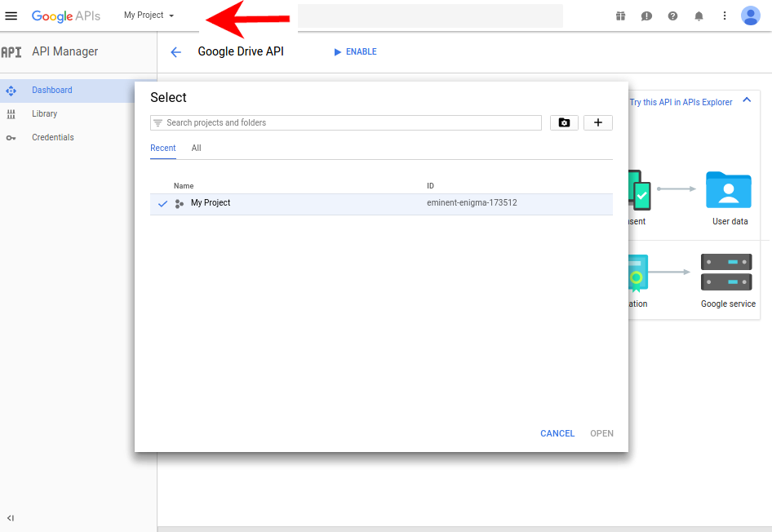This screenshot has height=532, width=772.
Task: Click the project icon beside My Project
Action: click(x=180, y=203)
